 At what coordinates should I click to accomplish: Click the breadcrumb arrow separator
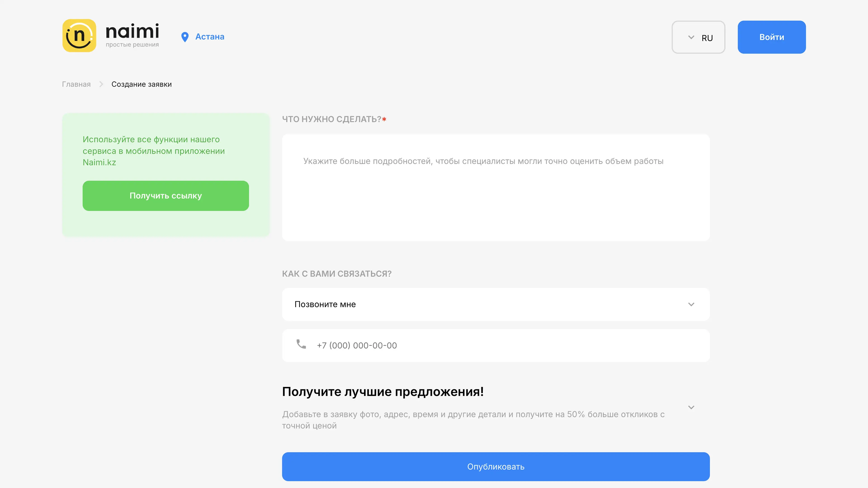click(101, 84)
